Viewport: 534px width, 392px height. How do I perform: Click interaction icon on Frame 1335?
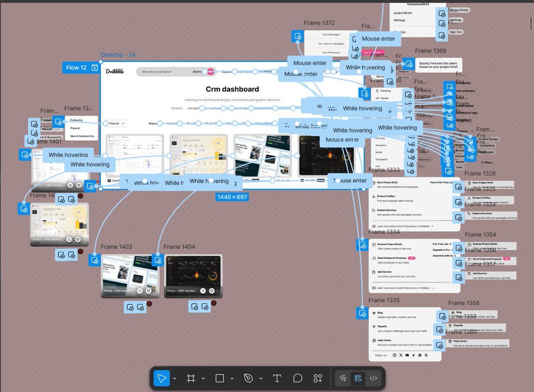[362, 313]
